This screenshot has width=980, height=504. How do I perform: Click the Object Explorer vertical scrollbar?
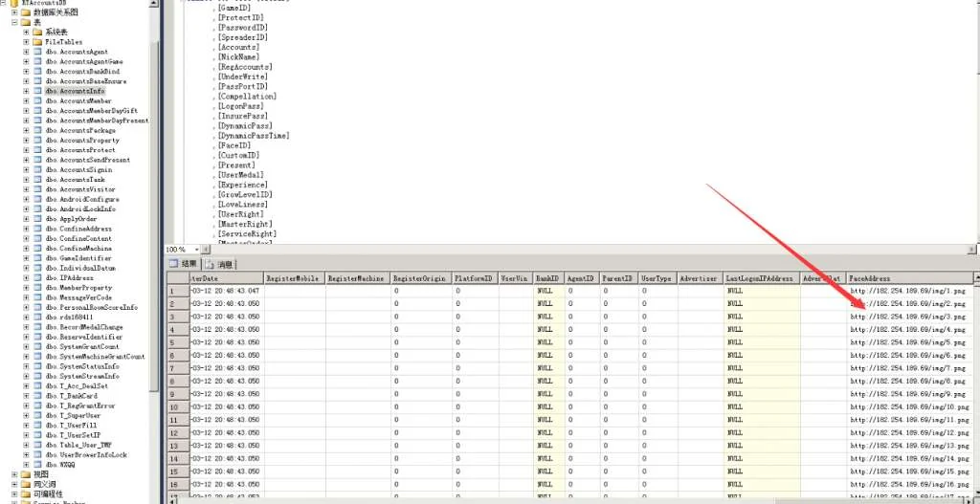(154, 239)
